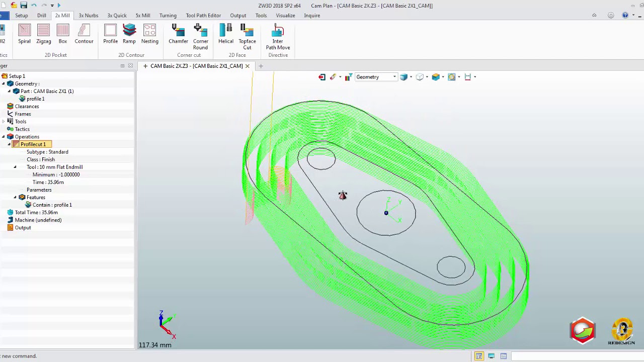Viewport: 644px width, 362px height.
Task: Select the Profile contour tool
Action: (x=111, y=34)
